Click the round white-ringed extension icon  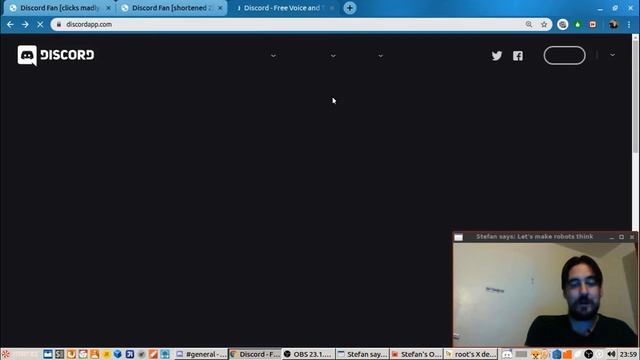[x=563, y=24]
